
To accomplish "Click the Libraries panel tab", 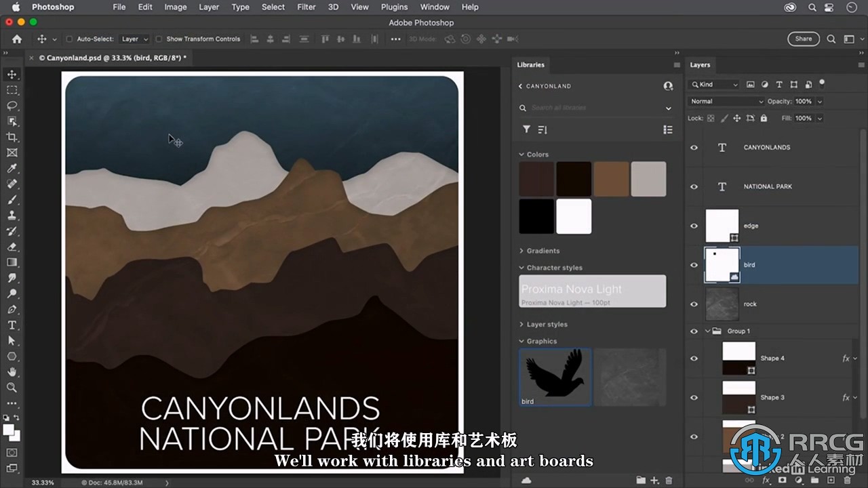I will click(x=531, y=65).
